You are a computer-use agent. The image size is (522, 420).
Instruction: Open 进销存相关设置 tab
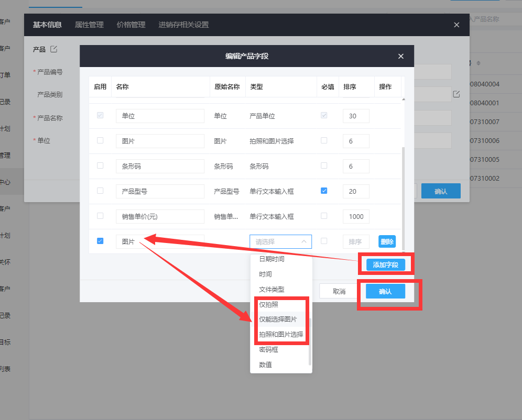pyautogui.click(x=184, y=25)
